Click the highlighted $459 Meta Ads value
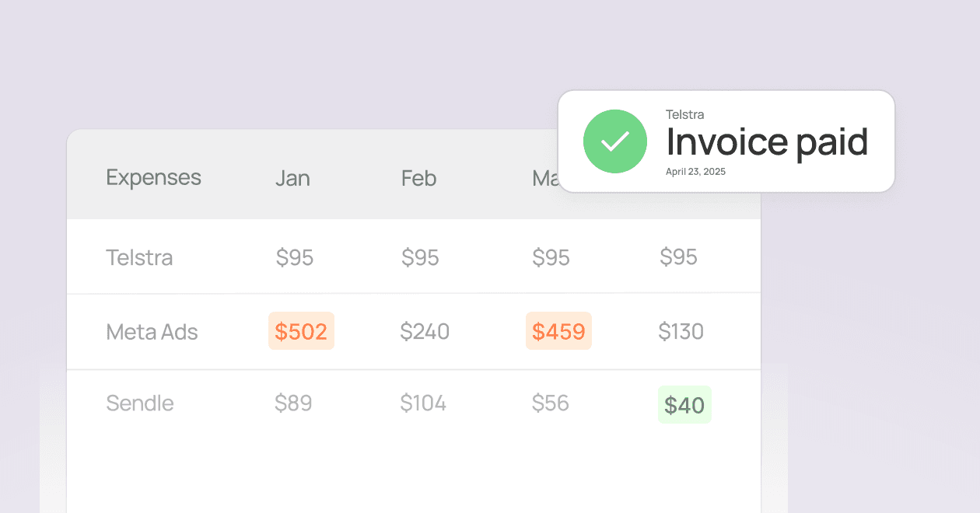This screenshot has width=980, height=513. [558, 331]
